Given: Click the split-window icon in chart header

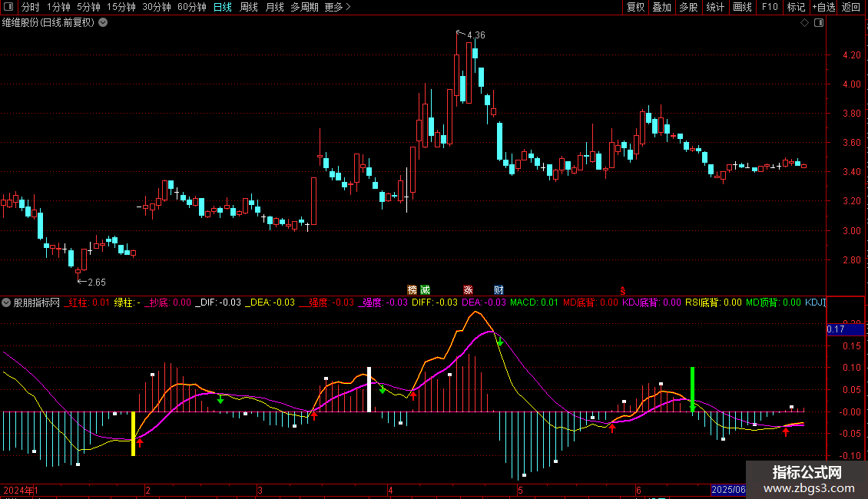Looking at the screenshot, I should [x=819, y=23].
